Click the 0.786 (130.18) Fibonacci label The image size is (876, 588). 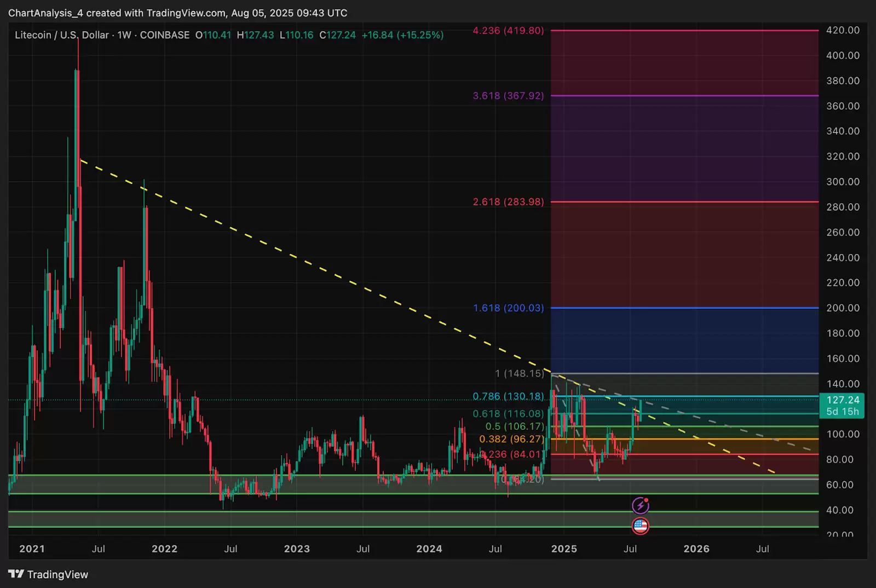(508, 396)
